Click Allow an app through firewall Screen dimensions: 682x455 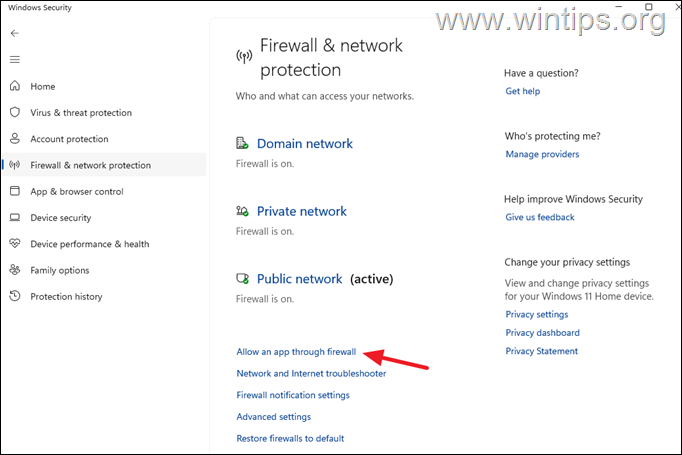click(296, 352)
